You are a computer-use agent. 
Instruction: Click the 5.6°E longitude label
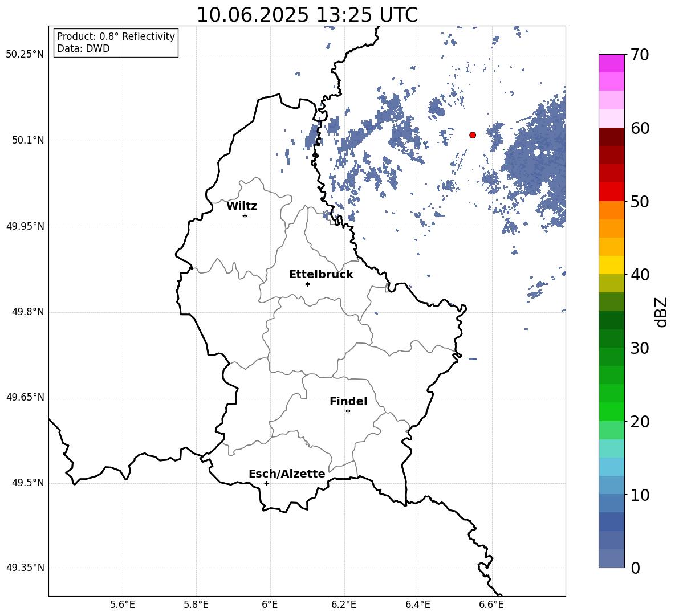(123, 605)
